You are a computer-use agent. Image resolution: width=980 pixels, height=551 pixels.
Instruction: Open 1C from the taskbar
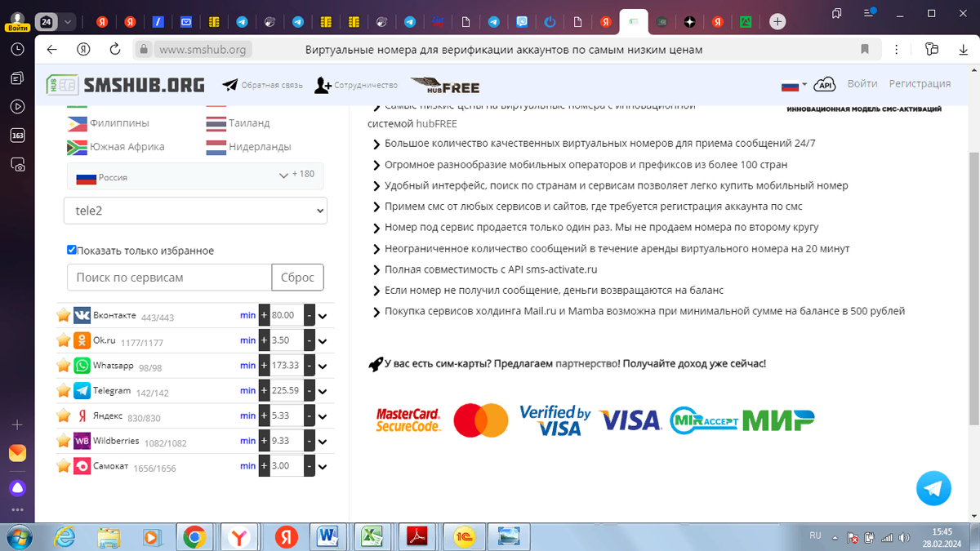pyautogui.click(x=465, y=536)
